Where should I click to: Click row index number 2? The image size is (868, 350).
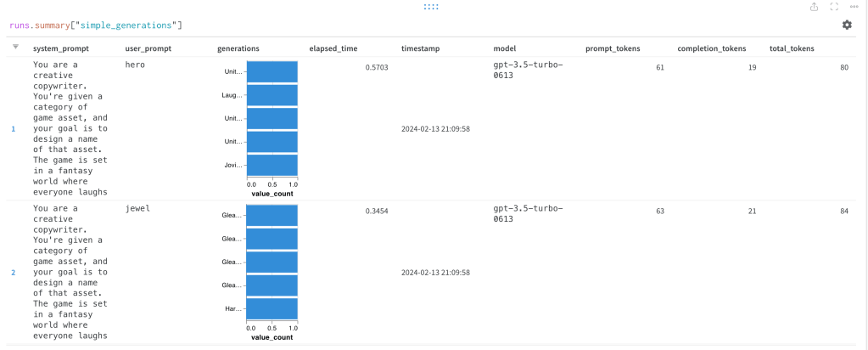tap(13, 273)
